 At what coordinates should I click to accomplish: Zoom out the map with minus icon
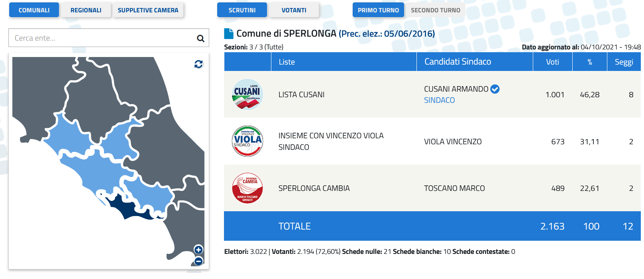[198, 261]
